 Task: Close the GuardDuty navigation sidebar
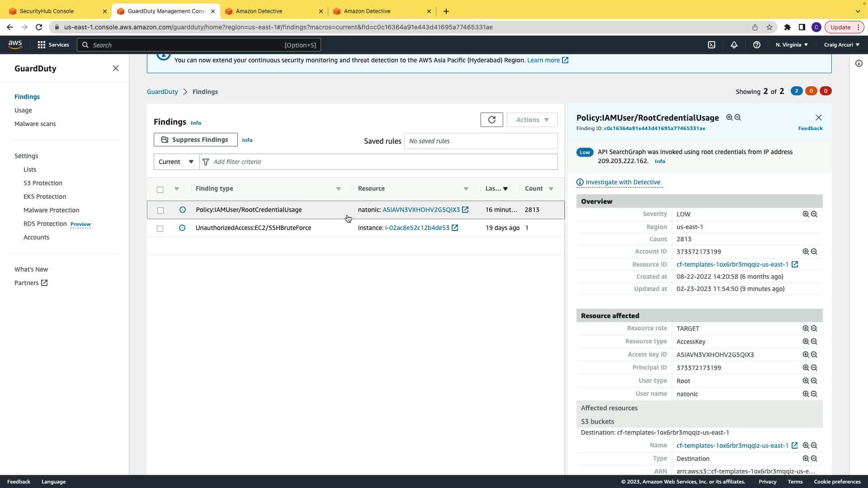pos(116,68)
